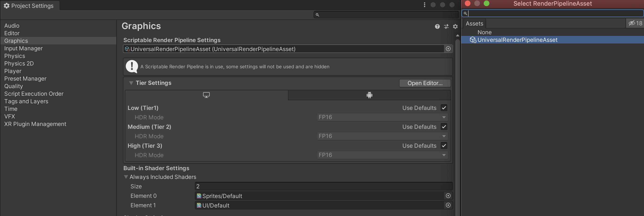Uncheck Use Defaults for High (Tier 3)
This screenshot has height=216, width=644.
[444, 146]
